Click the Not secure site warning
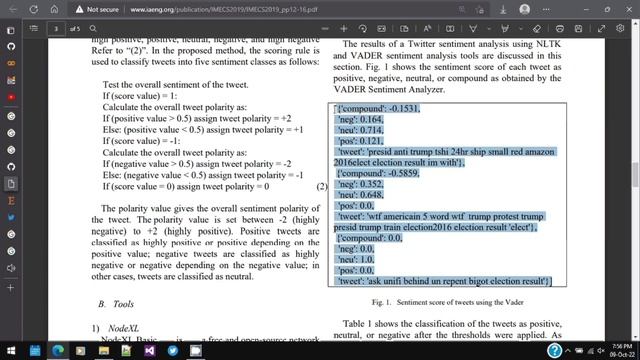The width and height of the screenshot is (640, 360). [x=97, y=9]
